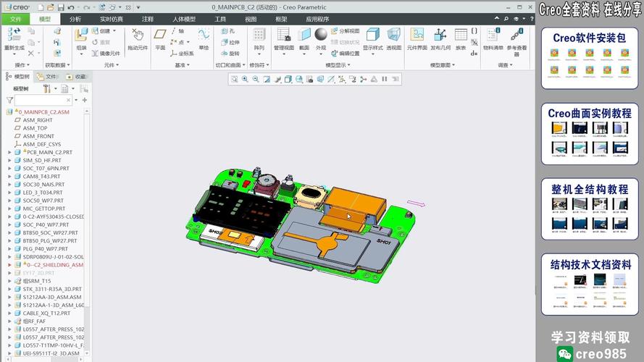Expand PCB_MAIN_C2.PRT in model tree
The width and height of the screenshot is (644, 362).
[x=9, y=152]
